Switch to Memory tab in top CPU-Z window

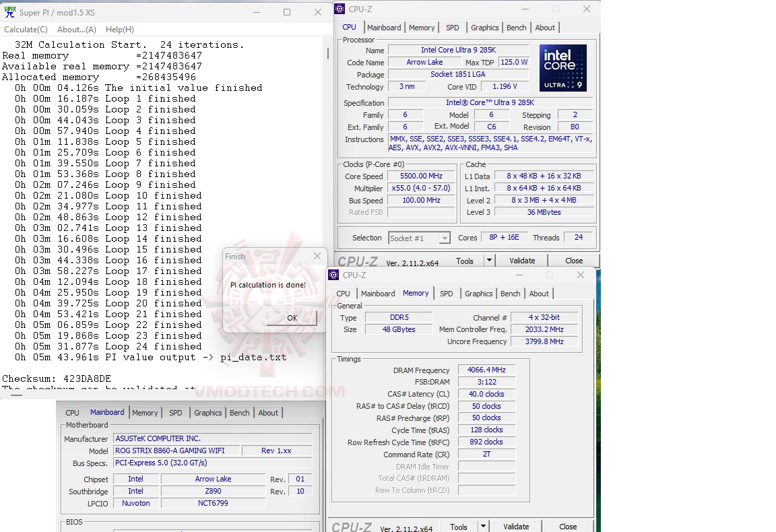pyautogui.click(x=422, y=28)
